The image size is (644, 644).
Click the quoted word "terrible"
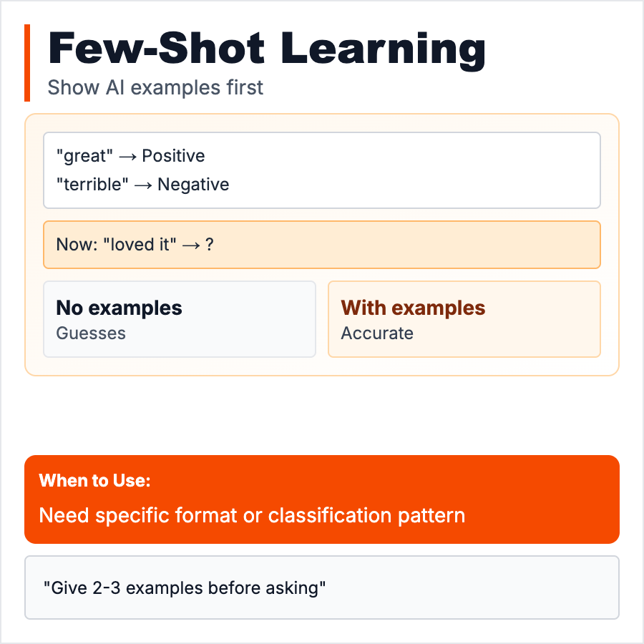[92, 185]
